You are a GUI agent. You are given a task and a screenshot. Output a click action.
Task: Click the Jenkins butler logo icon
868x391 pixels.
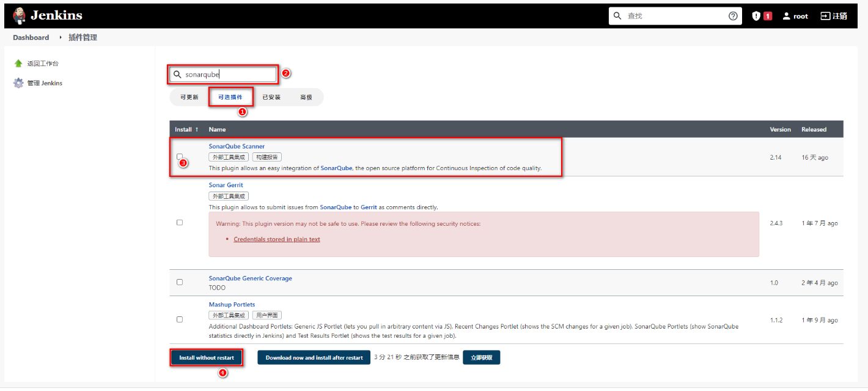20,16
